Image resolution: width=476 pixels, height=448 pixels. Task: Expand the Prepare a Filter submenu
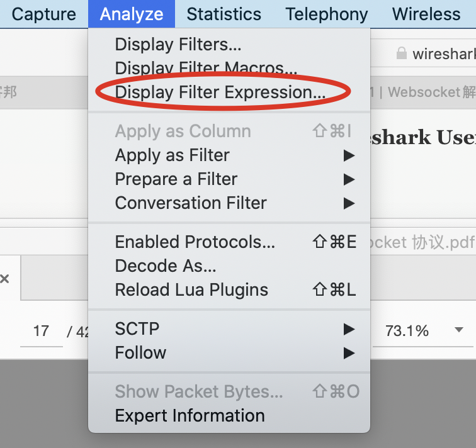[176, 179]
